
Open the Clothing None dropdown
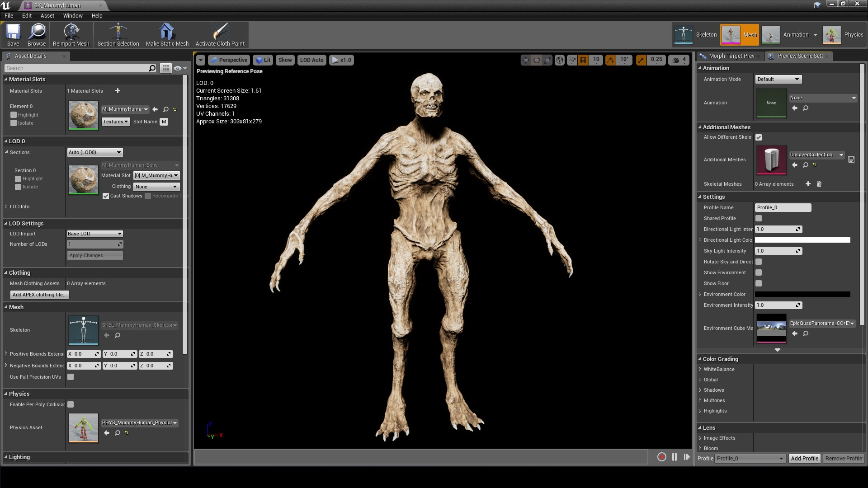pyautogui.click(x=156, y=187)
